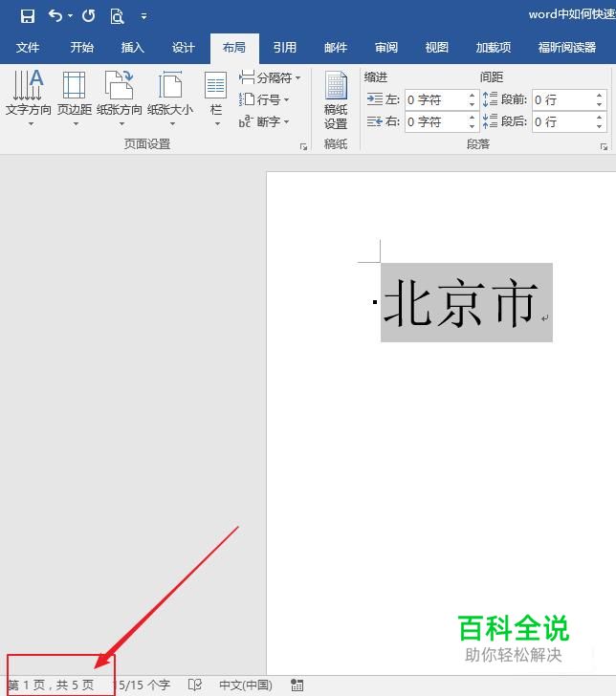Open the 福昕阅读器 tab
Screen dimensions: 616x696
(x=566, y=47)
